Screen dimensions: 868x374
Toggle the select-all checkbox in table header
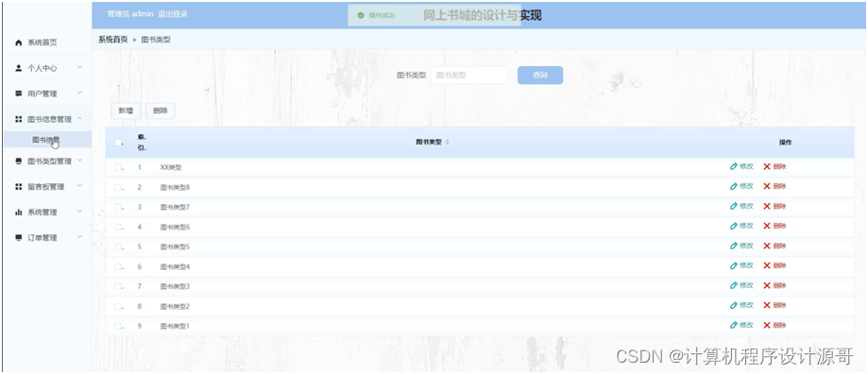coord(118,143)
